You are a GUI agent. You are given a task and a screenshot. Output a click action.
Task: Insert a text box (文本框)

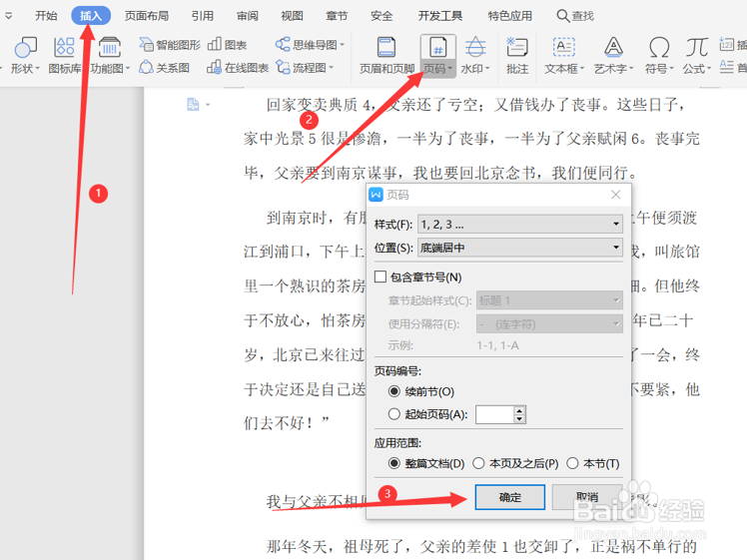coord(564,55)
